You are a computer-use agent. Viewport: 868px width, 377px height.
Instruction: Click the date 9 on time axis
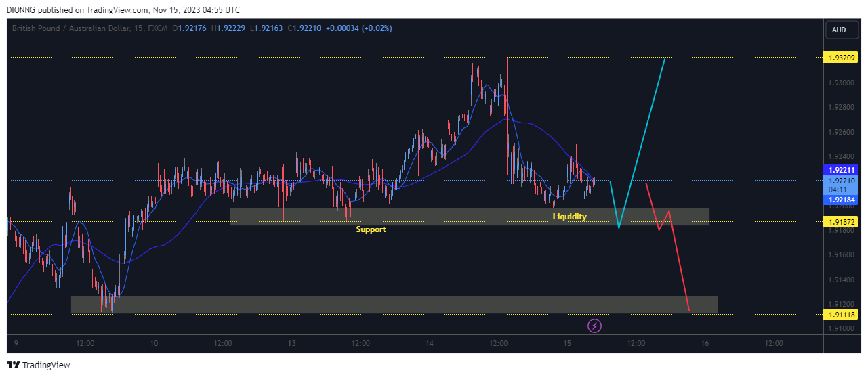point(16,344)
